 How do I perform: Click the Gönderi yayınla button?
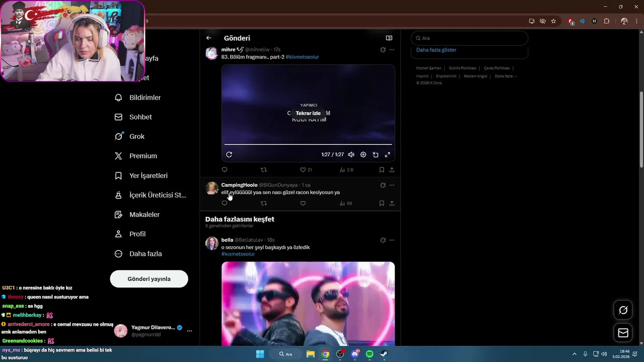click(149, 279)
